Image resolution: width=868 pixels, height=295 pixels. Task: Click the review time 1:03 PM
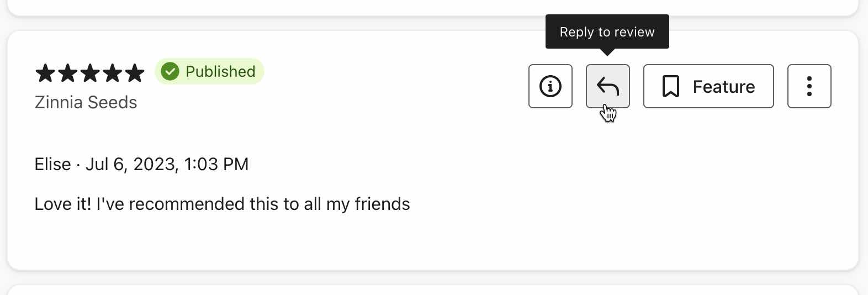point(216,164)
